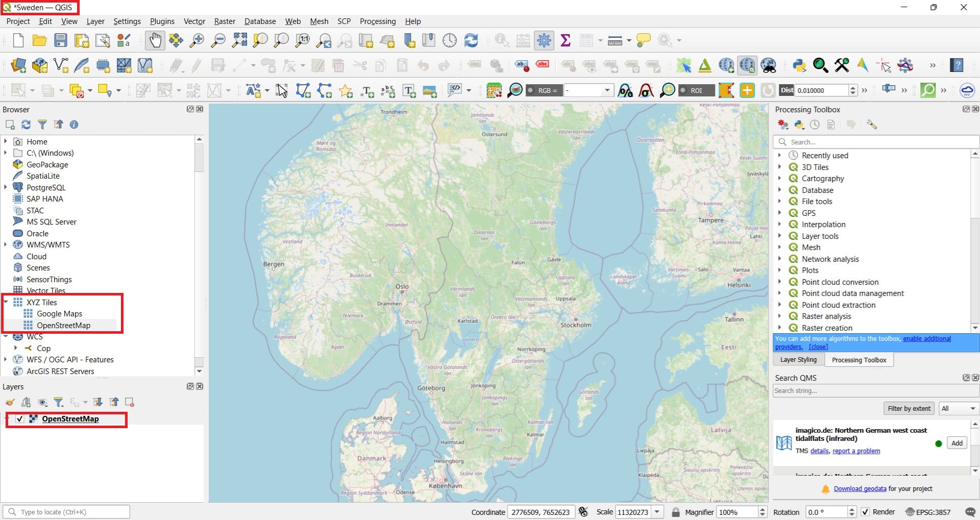The image size is (980, 520).
Task: Toggle the Render checkbox in the status bar
Action: 865,512
